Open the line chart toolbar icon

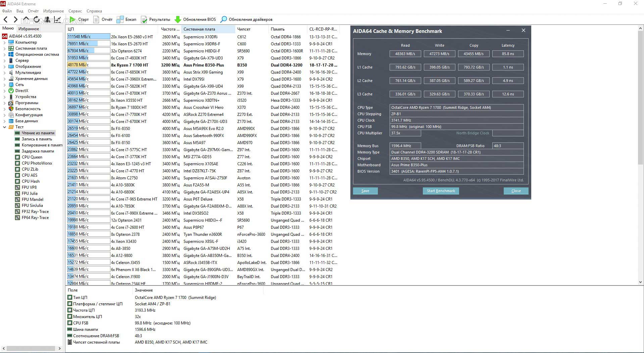tap(58, 19)
